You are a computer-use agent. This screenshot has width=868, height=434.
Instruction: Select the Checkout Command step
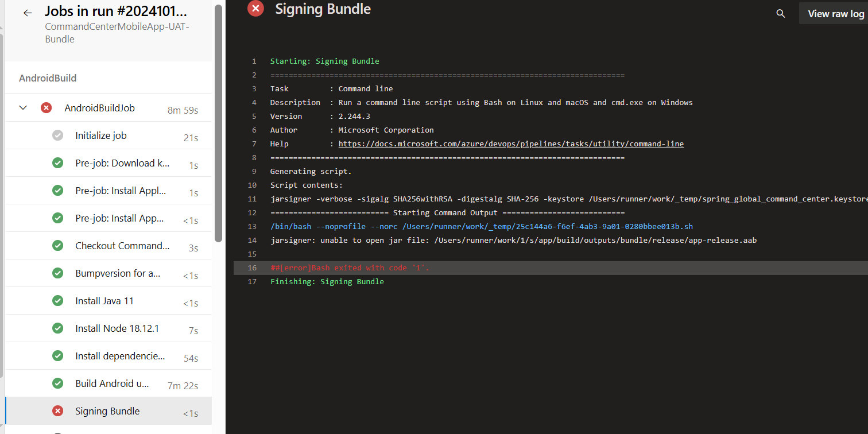click(122, 245)
